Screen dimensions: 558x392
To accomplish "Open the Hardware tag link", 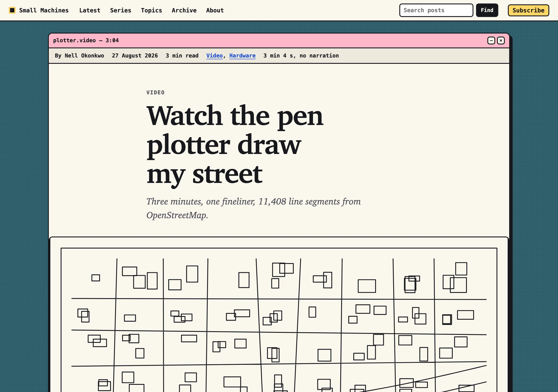I will [242, 56].
